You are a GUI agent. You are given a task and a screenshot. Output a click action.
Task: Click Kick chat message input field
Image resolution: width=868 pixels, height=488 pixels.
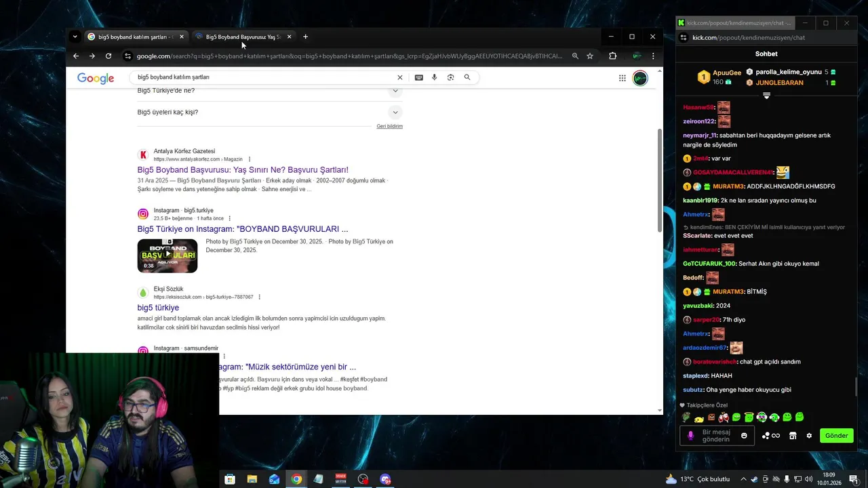[716, 436]
